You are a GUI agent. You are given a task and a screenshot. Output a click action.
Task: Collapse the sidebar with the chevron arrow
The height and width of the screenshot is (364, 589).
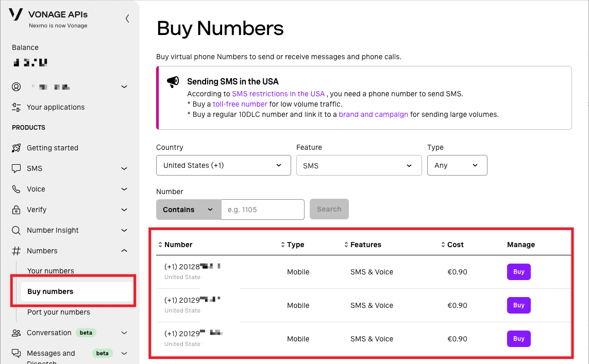pos(127,19)
